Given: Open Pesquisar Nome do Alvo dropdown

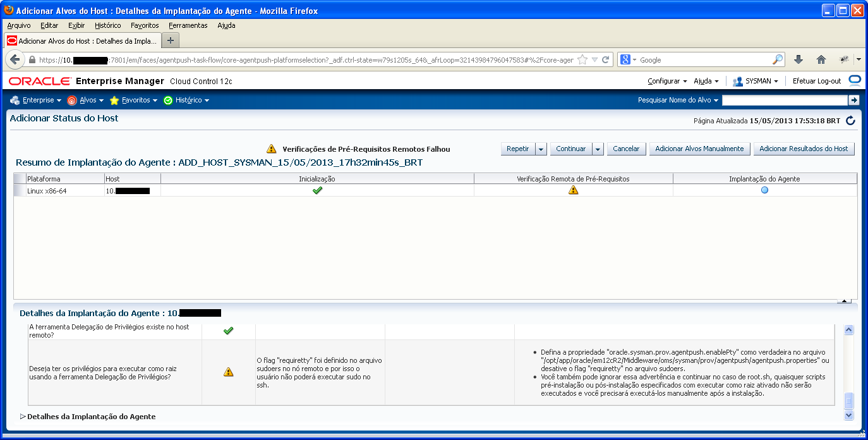Looking at the screenshot, I should point(678,100).
